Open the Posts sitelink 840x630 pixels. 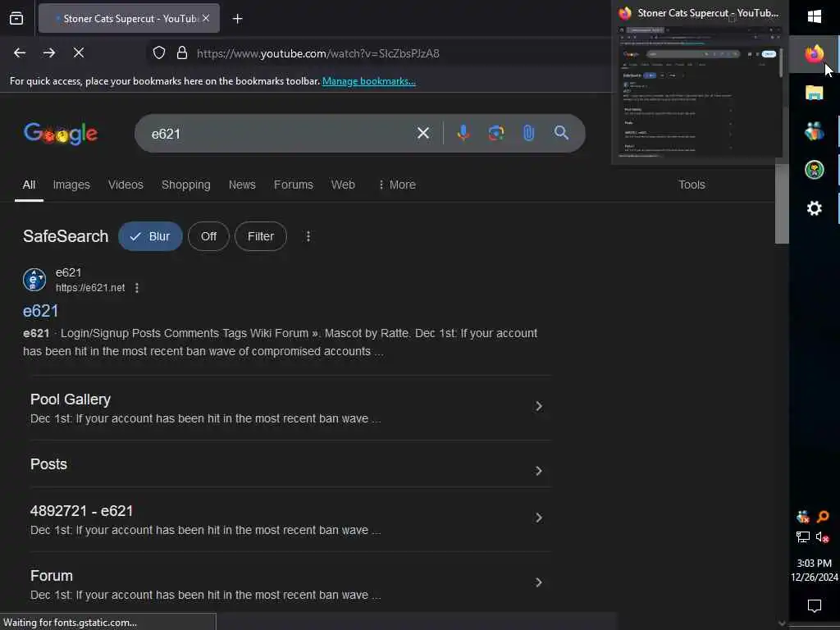[x=48, y=464]
